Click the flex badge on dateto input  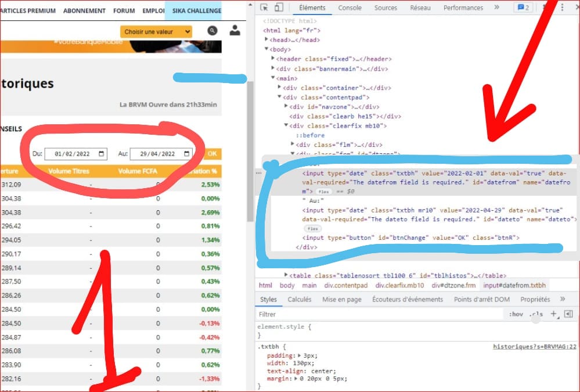(x=312, y=229)
